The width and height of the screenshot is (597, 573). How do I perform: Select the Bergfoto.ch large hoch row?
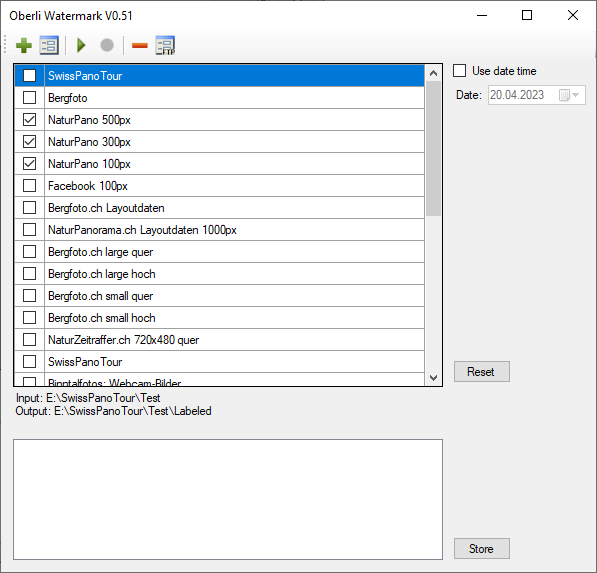(219, 274)
